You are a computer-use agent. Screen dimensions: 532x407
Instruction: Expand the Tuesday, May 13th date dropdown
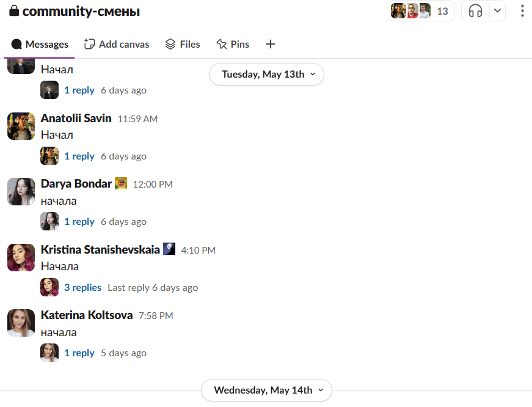(x=266, y=75)
